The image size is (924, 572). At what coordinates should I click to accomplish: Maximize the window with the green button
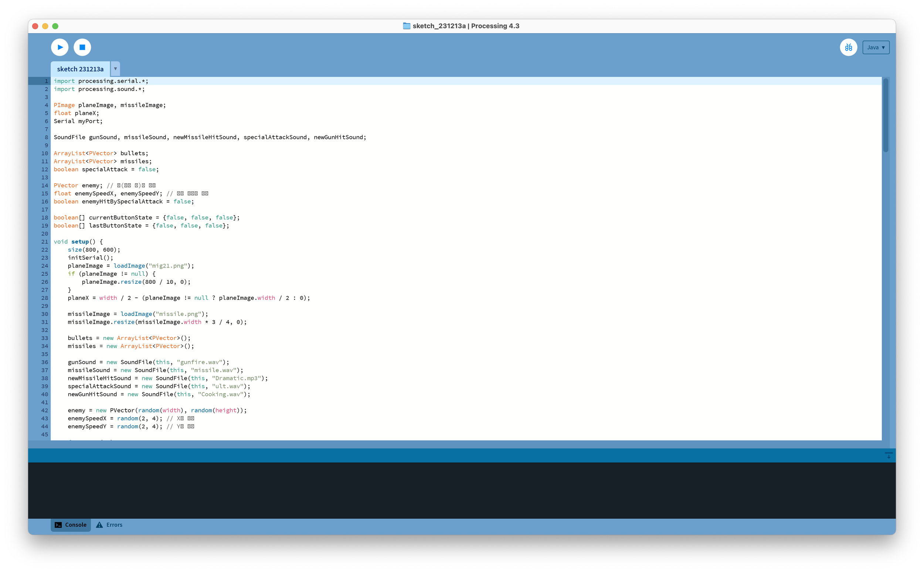pos(55,26)
